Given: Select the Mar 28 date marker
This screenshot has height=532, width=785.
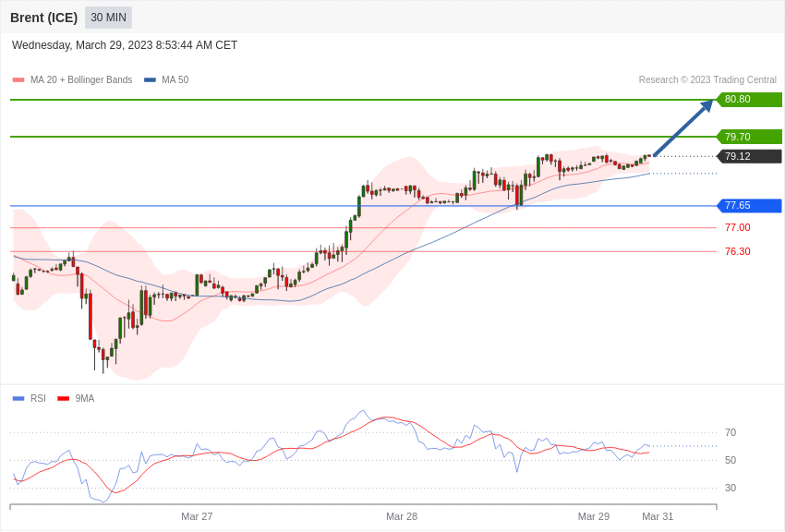Looking at the screenshot, I should [x=402, y=516].
